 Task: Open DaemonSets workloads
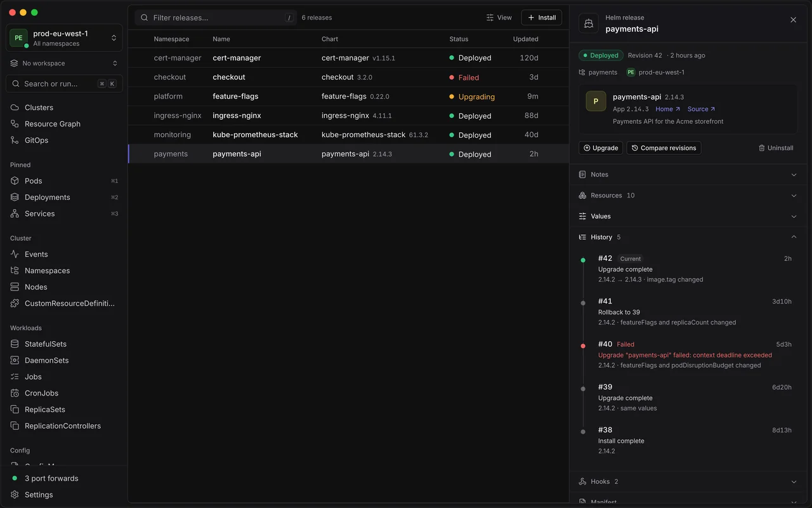click(64, 361)
